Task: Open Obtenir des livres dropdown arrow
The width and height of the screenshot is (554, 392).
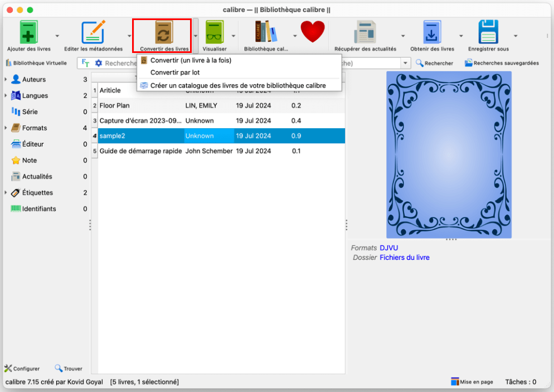Action: (x=461, y=36)
